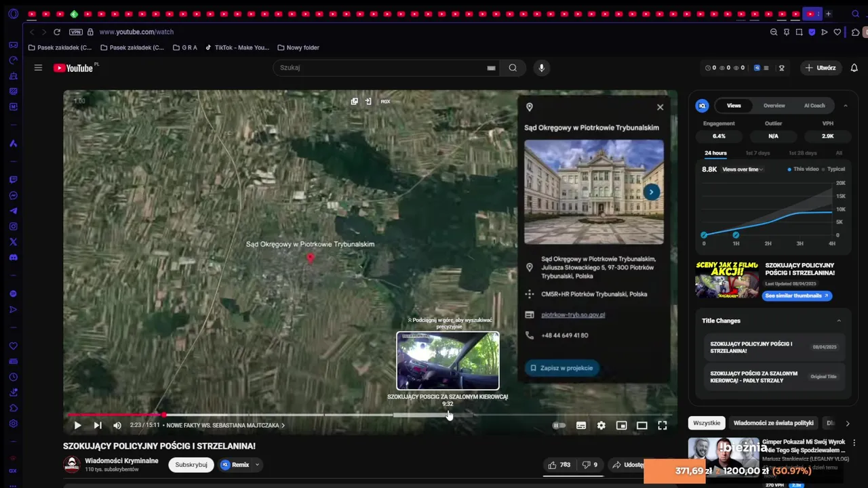
Task: Open the Nowy folder bookmarks folder
Action: click(x=298, y=47)
